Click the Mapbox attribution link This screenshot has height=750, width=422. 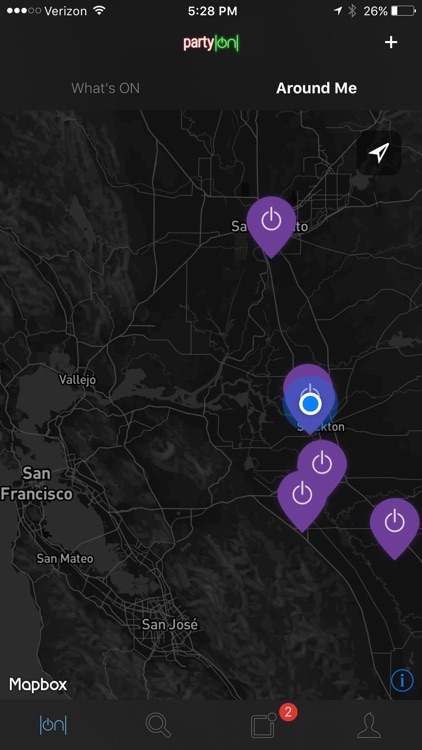pos(38,684)
